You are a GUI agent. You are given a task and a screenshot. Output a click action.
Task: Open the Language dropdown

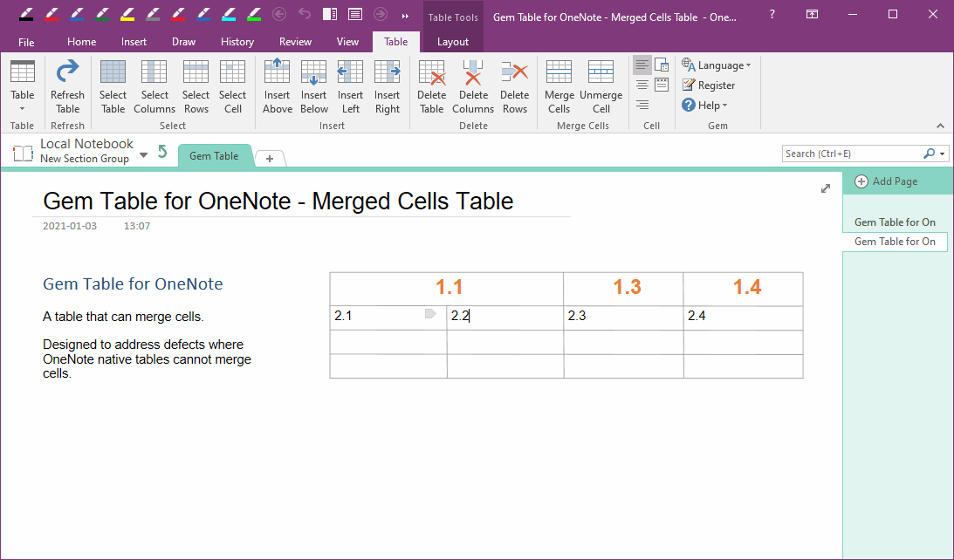point(716,65)
